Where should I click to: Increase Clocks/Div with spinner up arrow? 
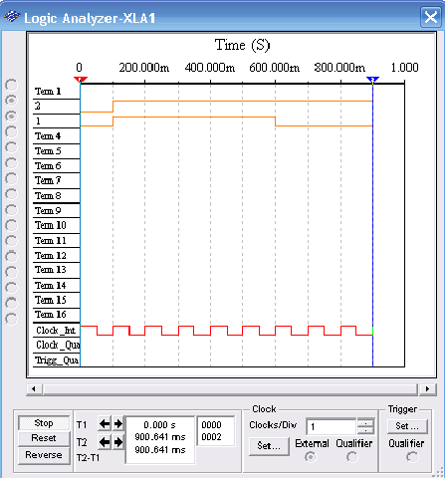(x=365, y=423)
